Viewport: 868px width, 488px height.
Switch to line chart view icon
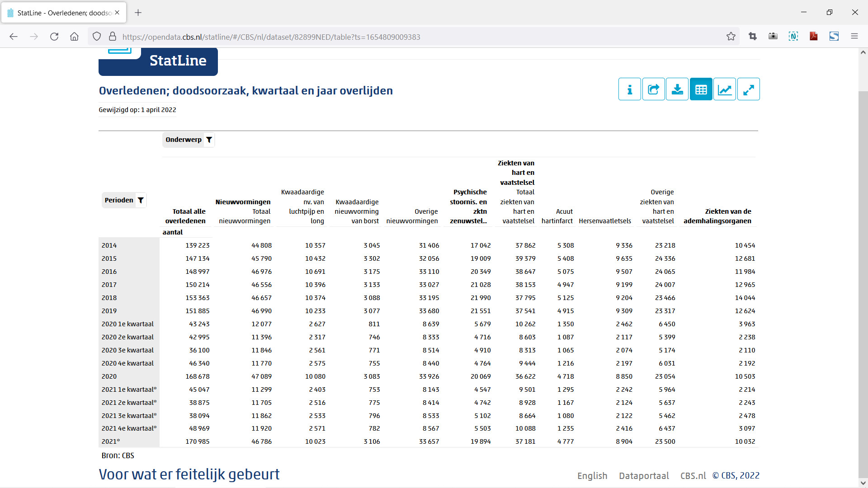(x=725, y=89)
